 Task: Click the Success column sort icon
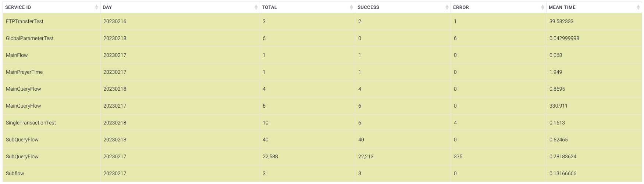(447, 7)
